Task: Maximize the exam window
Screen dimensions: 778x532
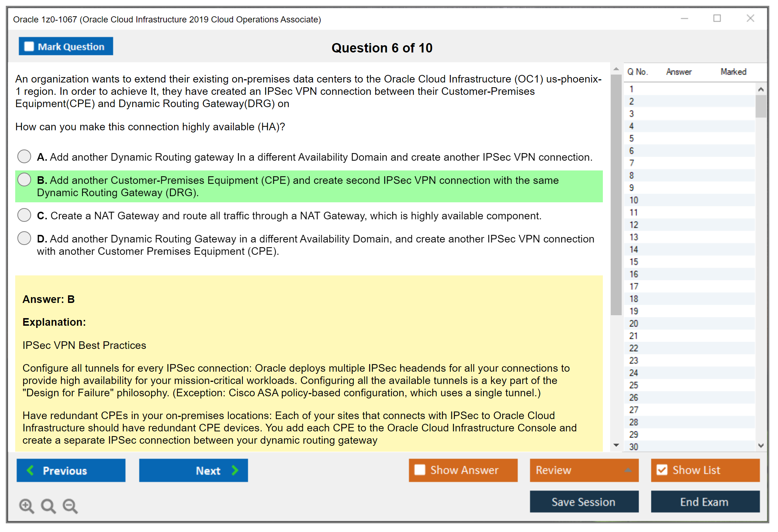Action: pyautogui.click(x=717, y=18)
